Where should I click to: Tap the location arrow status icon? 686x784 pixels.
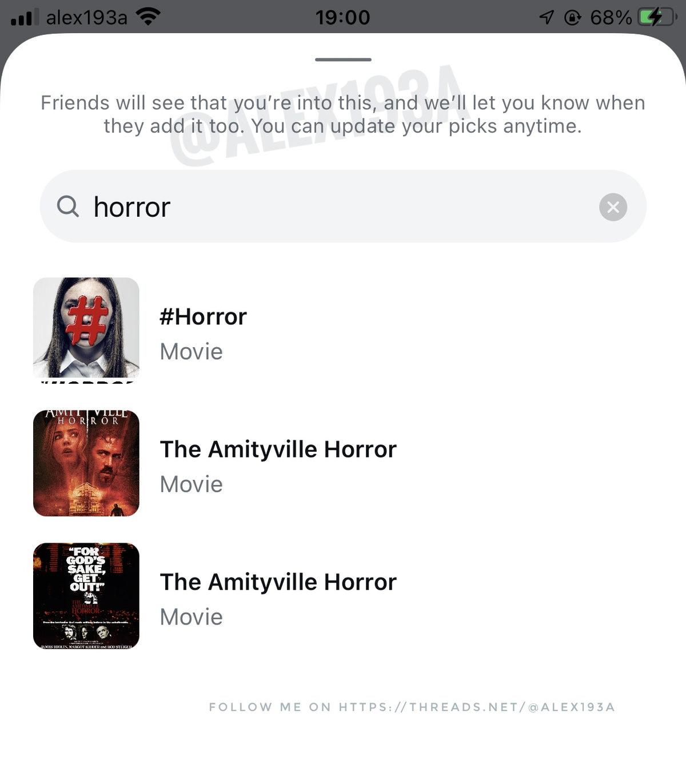click(x=547, y=18)
